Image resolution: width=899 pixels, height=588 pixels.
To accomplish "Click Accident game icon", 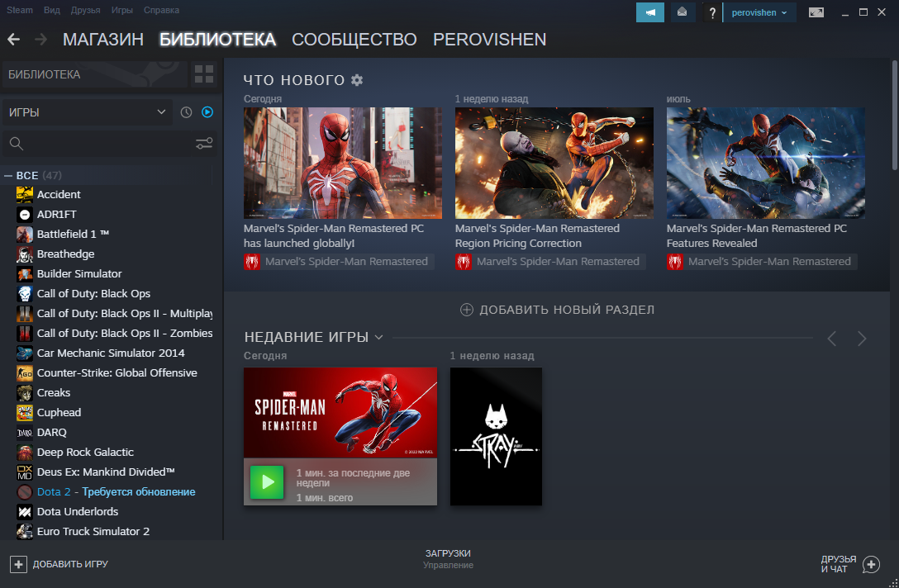I will click(x=25, y=195).
